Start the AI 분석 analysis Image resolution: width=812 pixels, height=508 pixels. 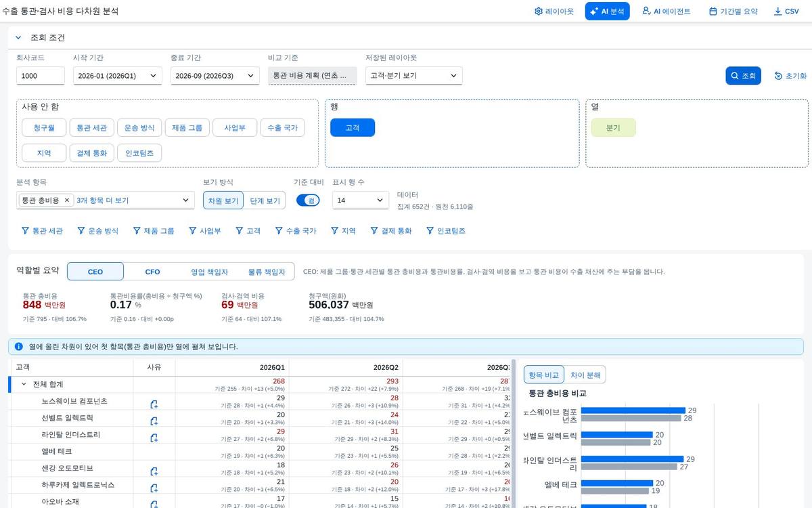pyautogui.click(x=608, y=12)
